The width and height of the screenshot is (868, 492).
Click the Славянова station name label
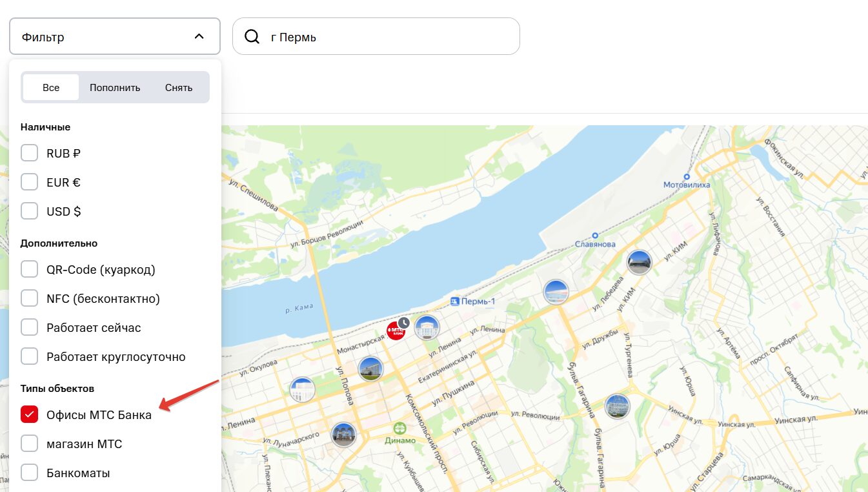pyautogui.click(x=595, y=244)
